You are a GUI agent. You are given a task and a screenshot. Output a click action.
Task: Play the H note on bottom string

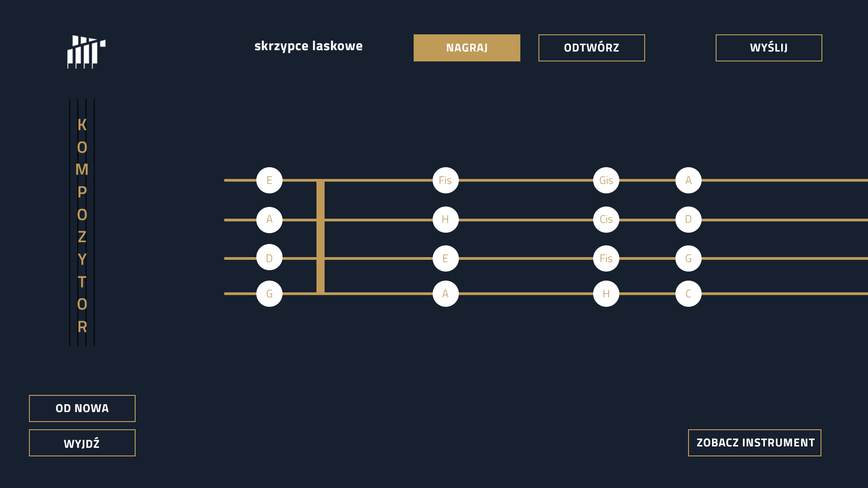[x=606, y=294]
